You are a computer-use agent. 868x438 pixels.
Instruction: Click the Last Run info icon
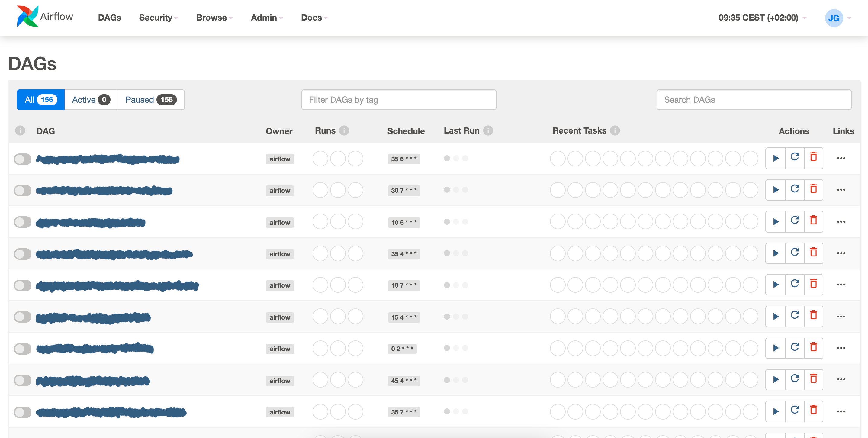(487, 130)
